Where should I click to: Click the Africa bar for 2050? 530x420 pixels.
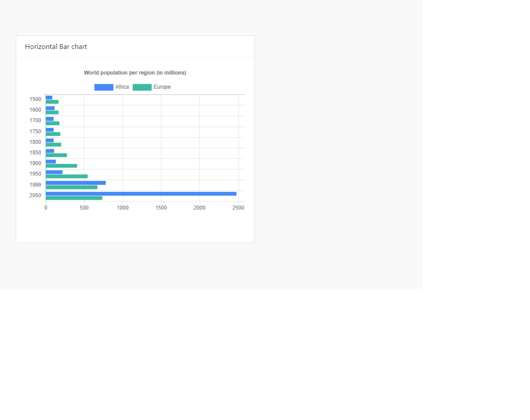[141, 194]
